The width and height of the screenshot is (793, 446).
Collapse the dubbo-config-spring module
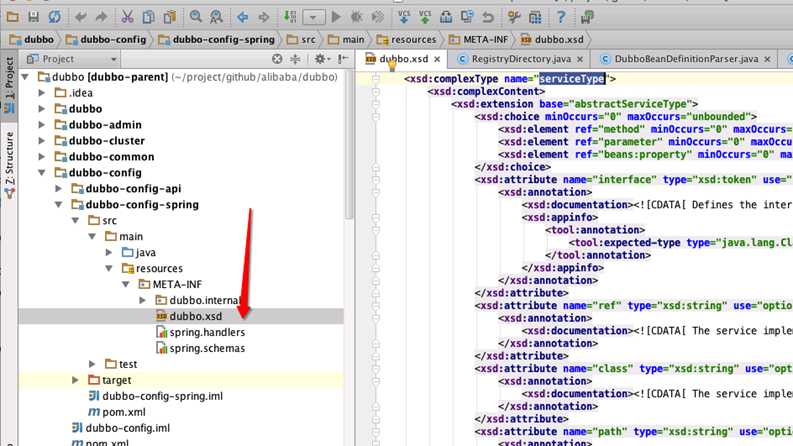click(x=59, y=205)
